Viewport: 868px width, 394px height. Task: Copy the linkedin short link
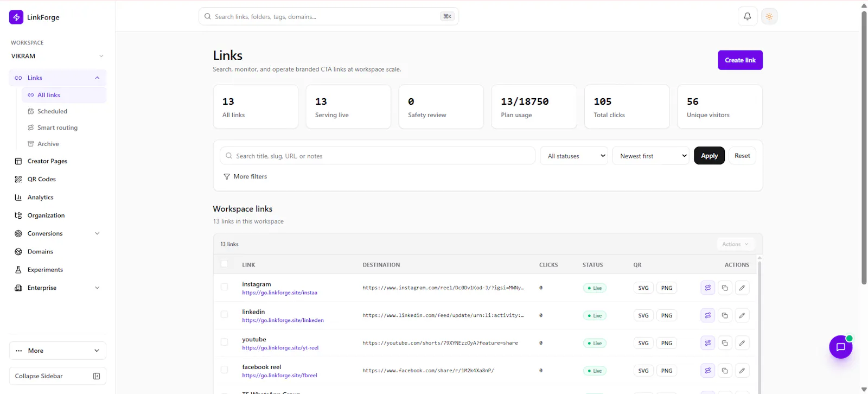point(725,315)
